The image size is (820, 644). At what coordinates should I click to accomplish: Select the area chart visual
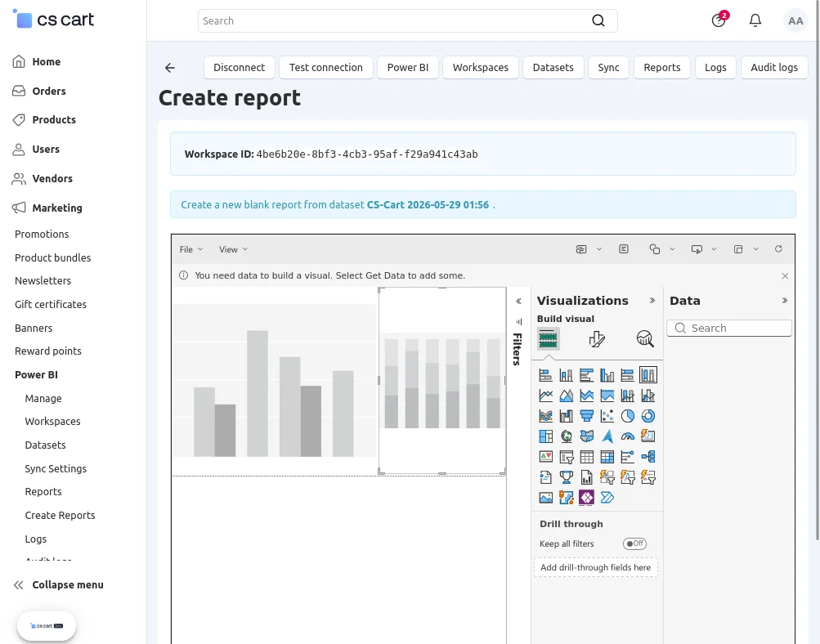pyautogui.click(x=566, y=396)
